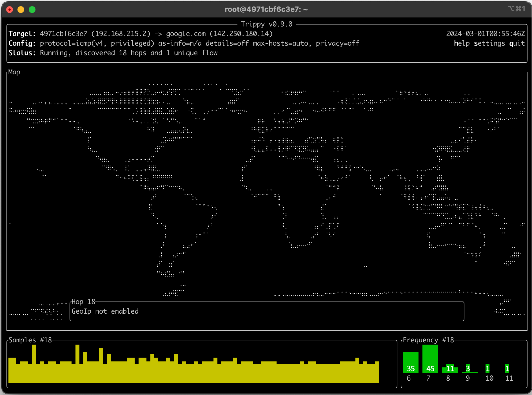
Task: Click the as-info=n/a config value
Action: click(180, 43)
